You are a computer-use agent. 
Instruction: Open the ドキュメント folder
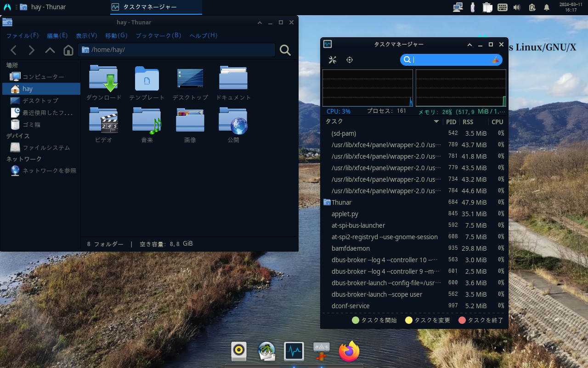coord(233,83)
